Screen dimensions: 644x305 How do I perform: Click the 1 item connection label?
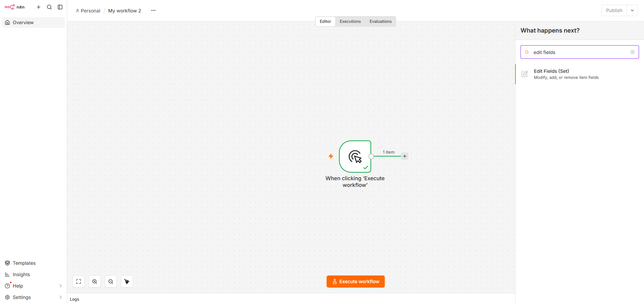[388, 152]
